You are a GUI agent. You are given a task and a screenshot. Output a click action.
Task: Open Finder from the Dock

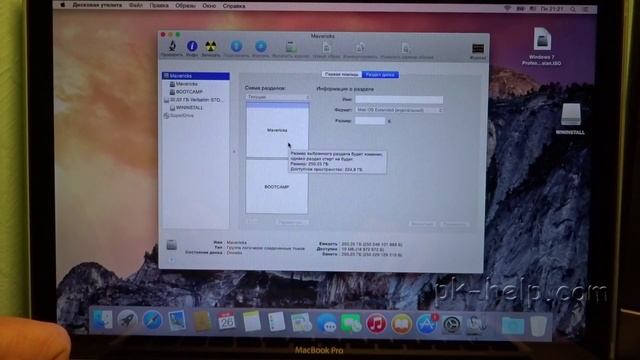pos(102,320)
